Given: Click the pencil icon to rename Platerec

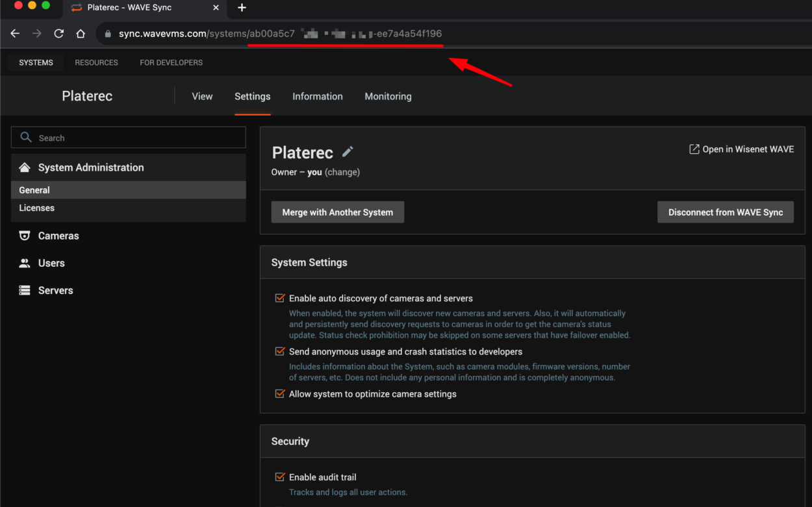Looking at the screenshot, I should [x=348, y=151].
